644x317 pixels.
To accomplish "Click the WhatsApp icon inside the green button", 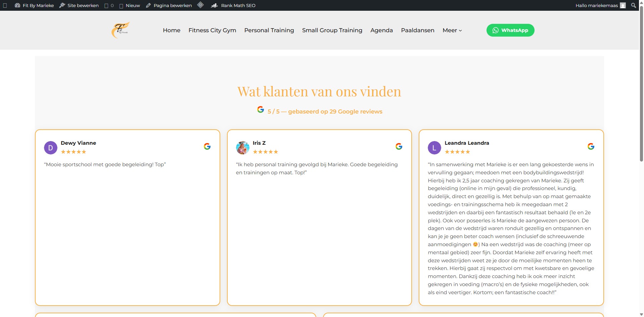I will [495, 30].
